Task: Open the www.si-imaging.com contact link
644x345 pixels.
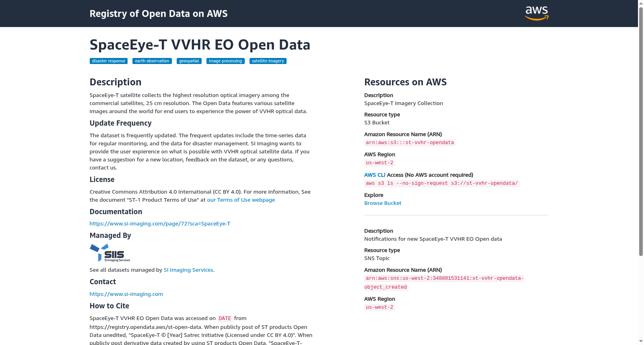Action: pos(126,294)
